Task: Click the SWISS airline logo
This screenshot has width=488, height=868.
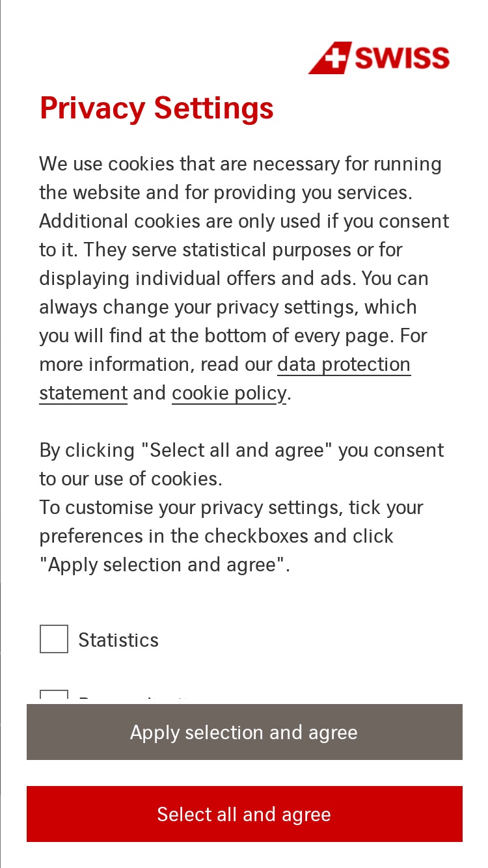Action: 379,58
